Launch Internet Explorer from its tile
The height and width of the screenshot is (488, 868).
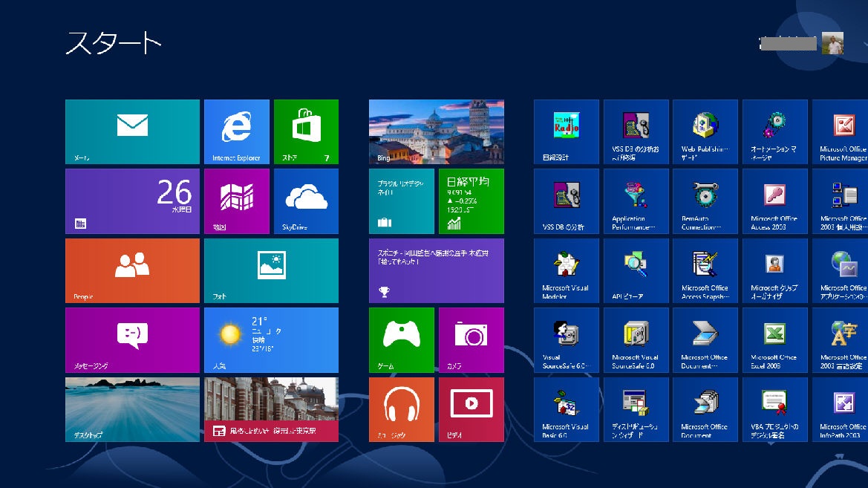pyautogui.click(x=237, y=131)
